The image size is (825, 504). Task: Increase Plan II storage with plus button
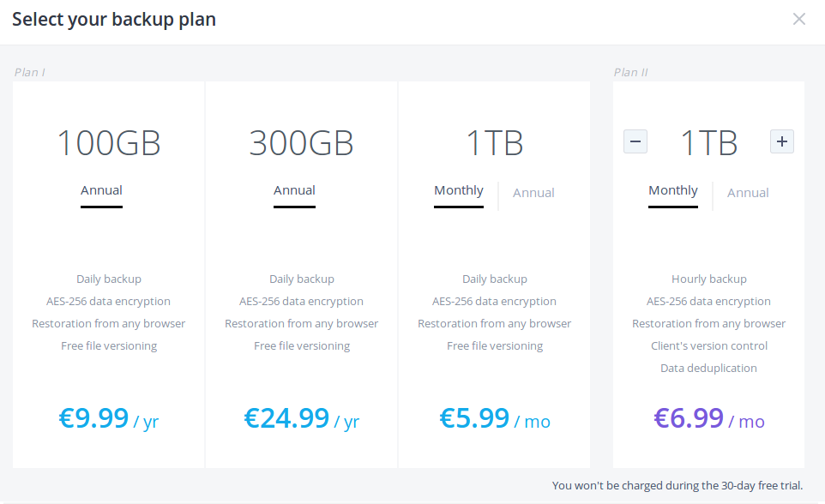click(x=782, y=141)
